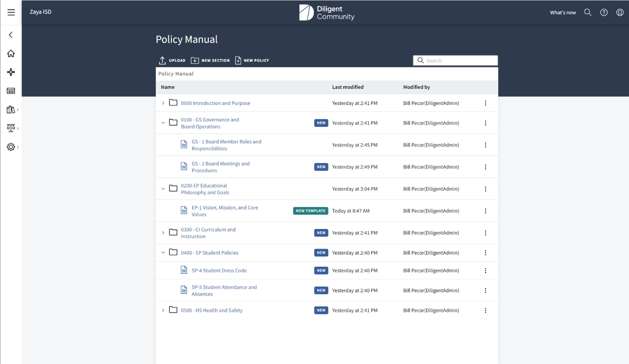Open EP-1 Vision, Mission, and Core Values
Screen dimensions: 629x364
tap(225, 211)
